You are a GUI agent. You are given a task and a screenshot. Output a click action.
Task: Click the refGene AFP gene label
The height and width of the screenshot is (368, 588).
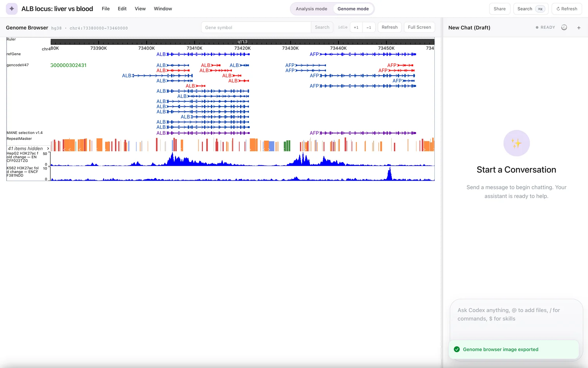(x=314, y=54)
